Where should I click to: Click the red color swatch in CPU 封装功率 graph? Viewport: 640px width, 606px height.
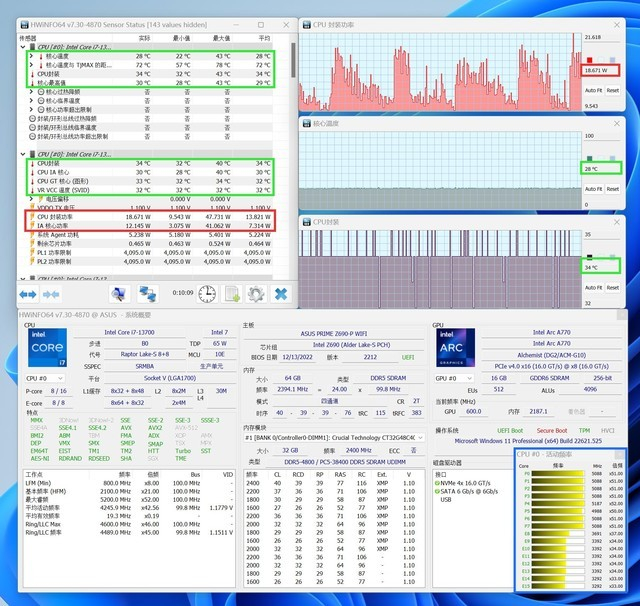click(x=589, y=60)
